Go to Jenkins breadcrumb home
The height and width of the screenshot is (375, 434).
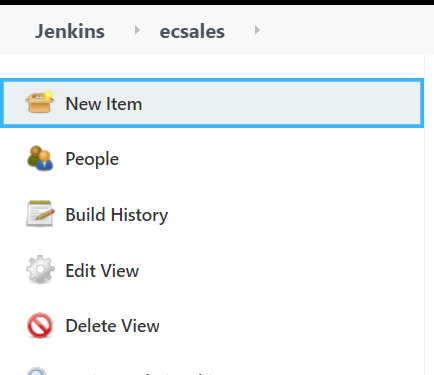click(70, 31)
